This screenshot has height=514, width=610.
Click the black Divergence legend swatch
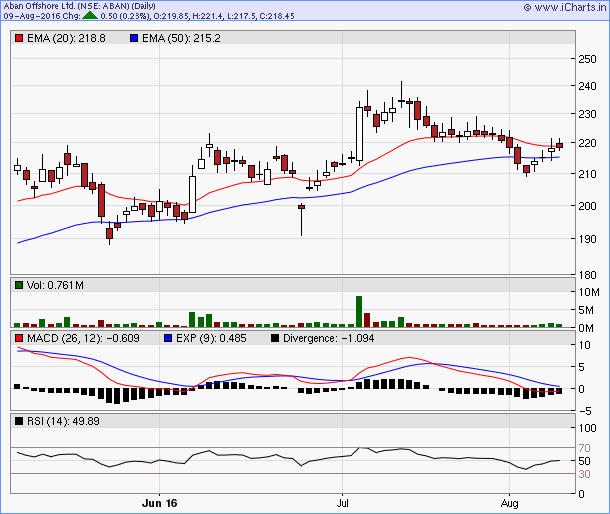pos(275,338)
